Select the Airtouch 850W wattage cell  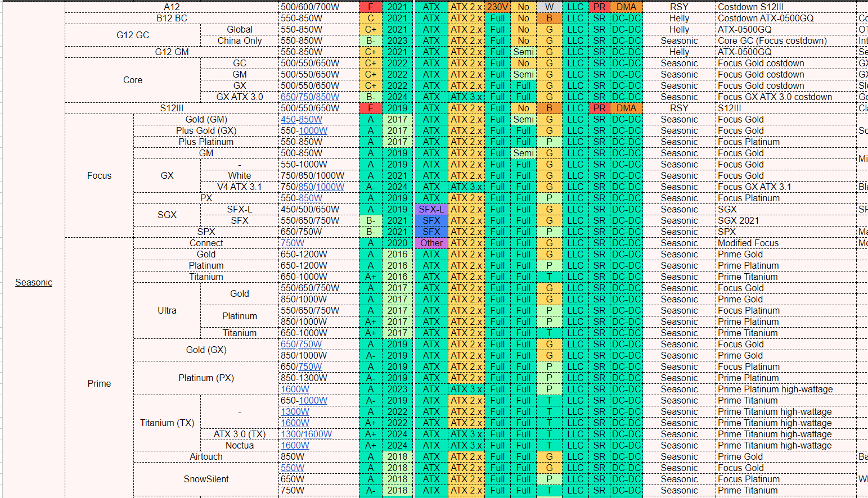coord(319,456)
